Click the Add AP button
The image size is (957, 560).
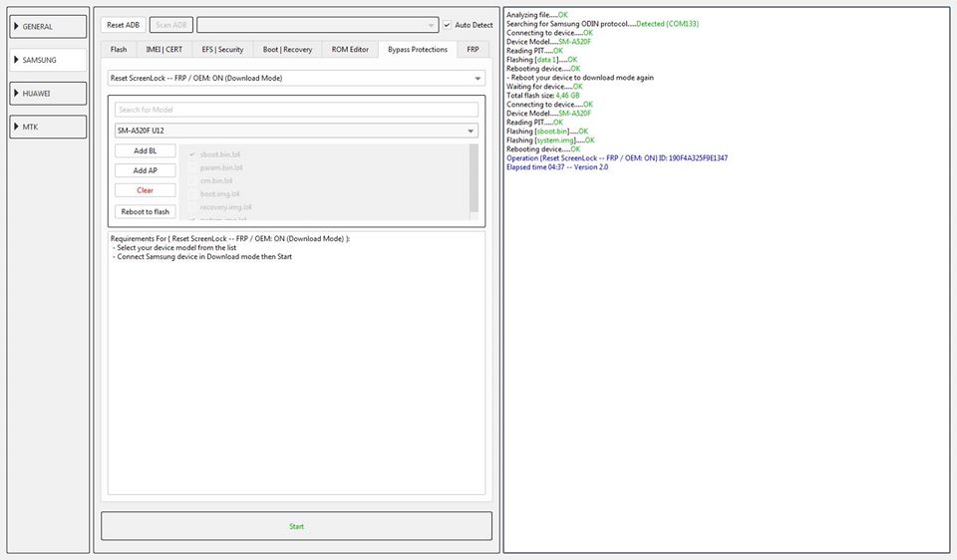coord(146,170)
